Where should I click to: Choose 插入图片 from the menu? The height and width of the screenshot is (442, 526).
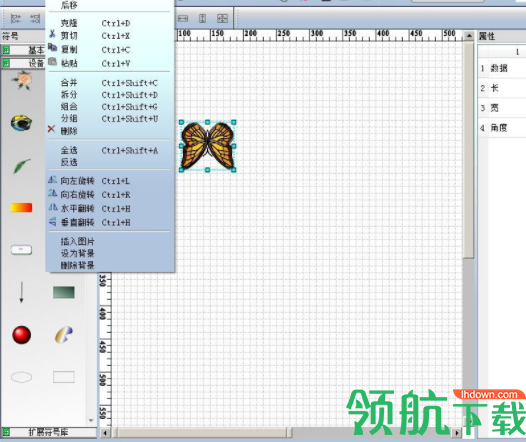pyautogui.click(x=110, y=241)
